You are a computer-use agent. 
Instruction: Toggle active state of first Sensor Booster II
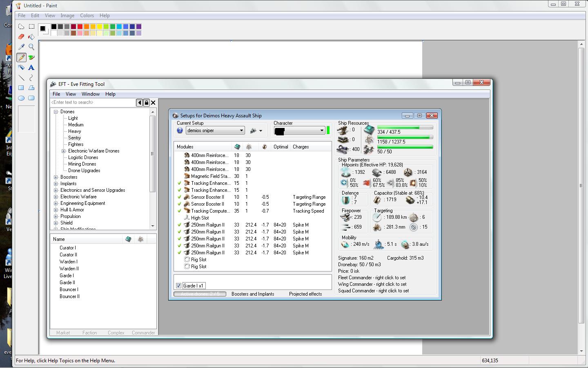[x=179, y=197]
